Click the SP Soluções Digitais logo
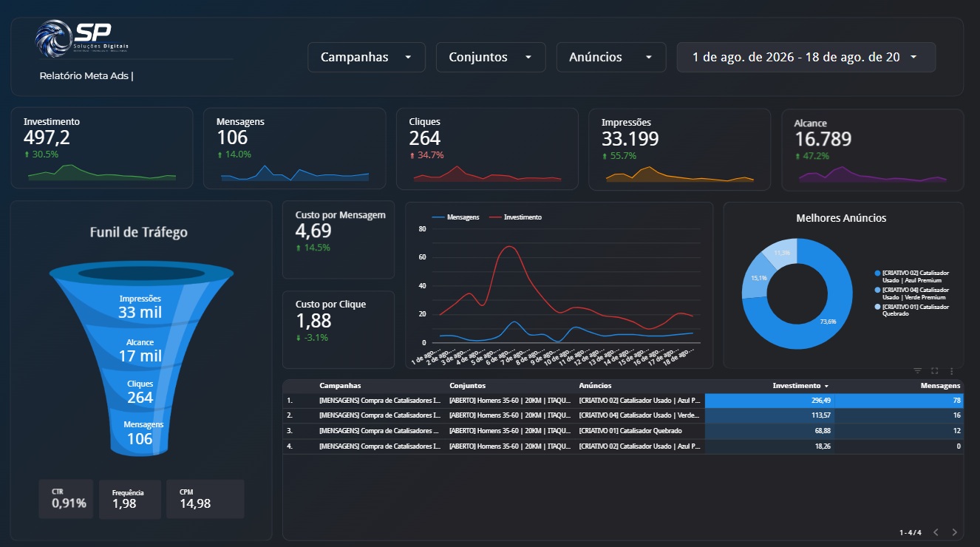 pyautogui.click(x=84, y=39)
